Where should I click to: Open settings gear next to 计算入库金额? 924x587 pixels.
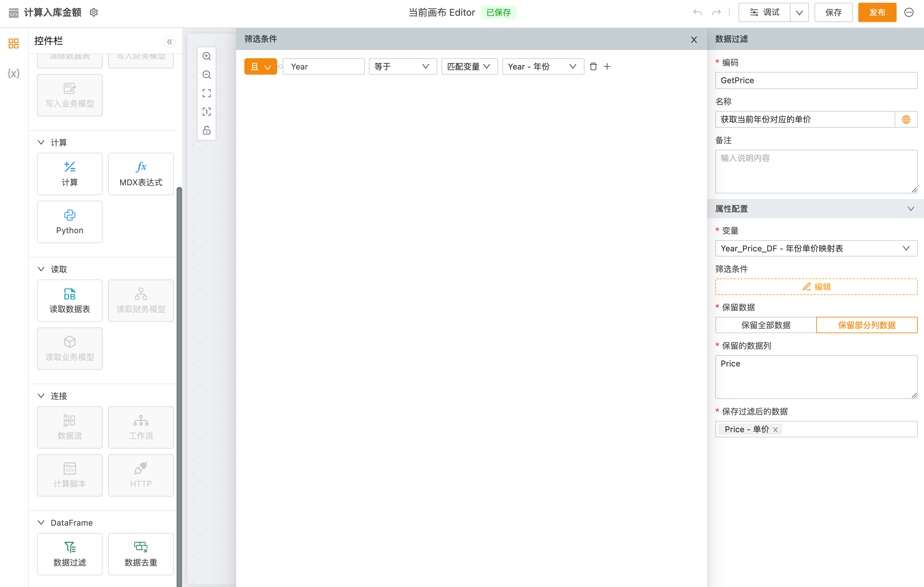pyautogui.click(x=94, y=12)
